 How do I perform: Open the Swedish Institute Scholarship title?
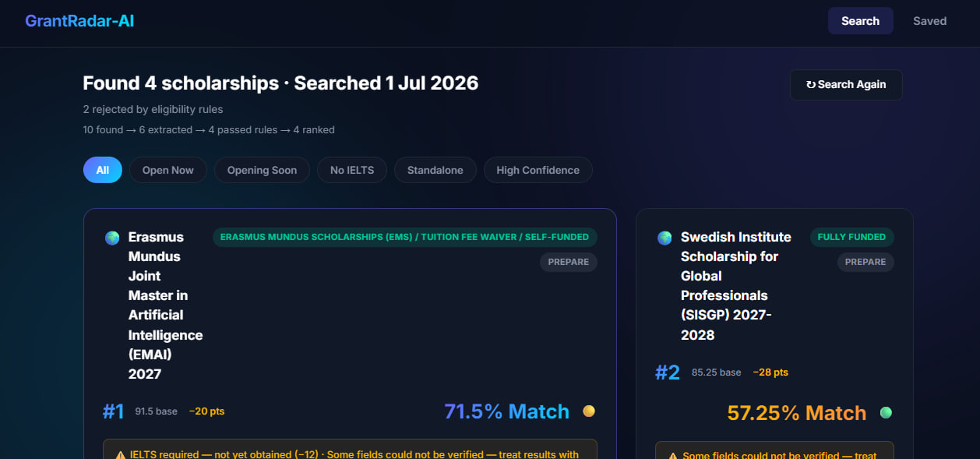[736, 286]
